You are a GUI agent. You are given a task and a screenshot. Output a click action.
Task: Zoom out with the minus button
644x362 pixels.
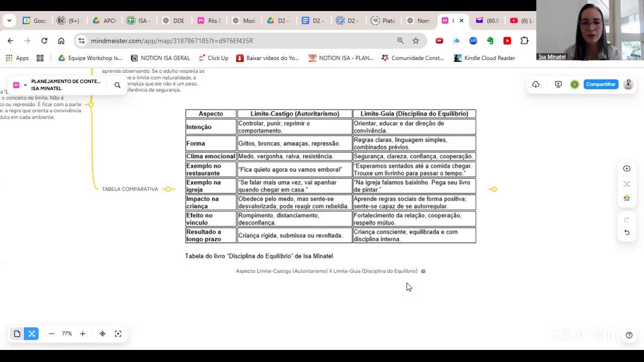(51, 334)
